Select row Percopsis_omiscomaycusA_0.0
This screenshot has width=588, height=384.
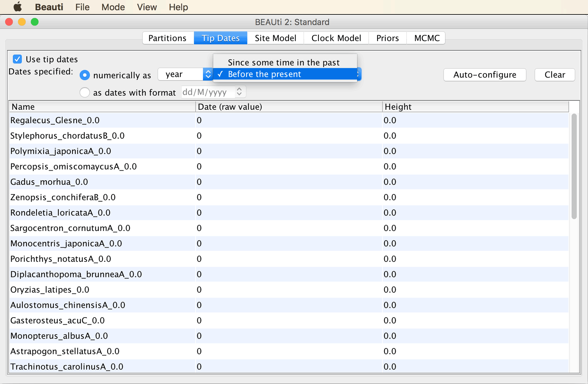(289, 166)
